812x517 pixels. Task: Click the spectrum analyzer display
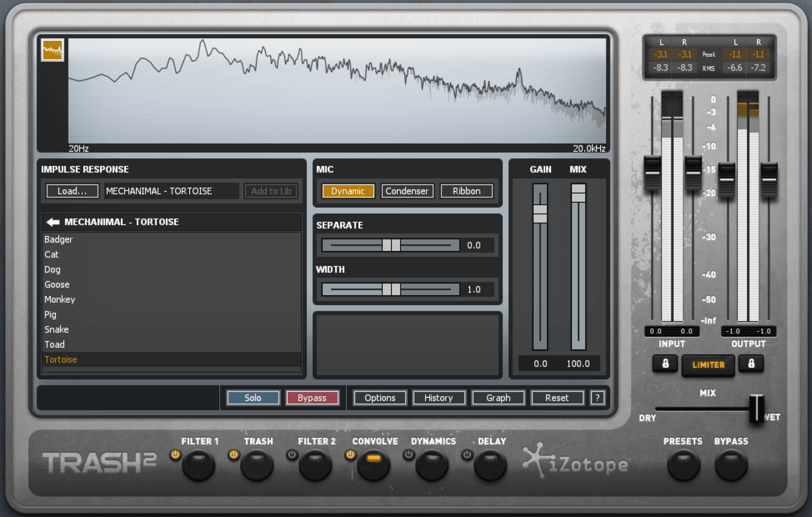[337, 91]
